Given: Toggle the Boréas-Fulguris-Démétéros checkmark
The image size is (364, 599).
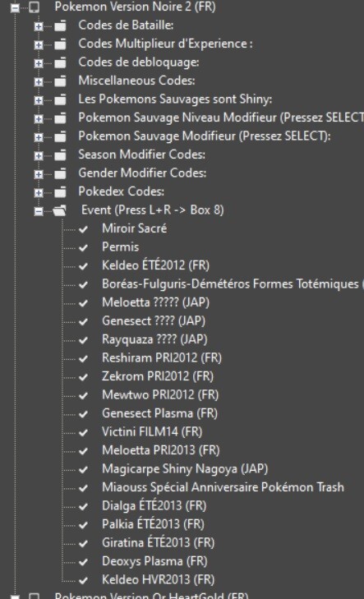Looking at the screenshot, I should click(x=83, y=284).
